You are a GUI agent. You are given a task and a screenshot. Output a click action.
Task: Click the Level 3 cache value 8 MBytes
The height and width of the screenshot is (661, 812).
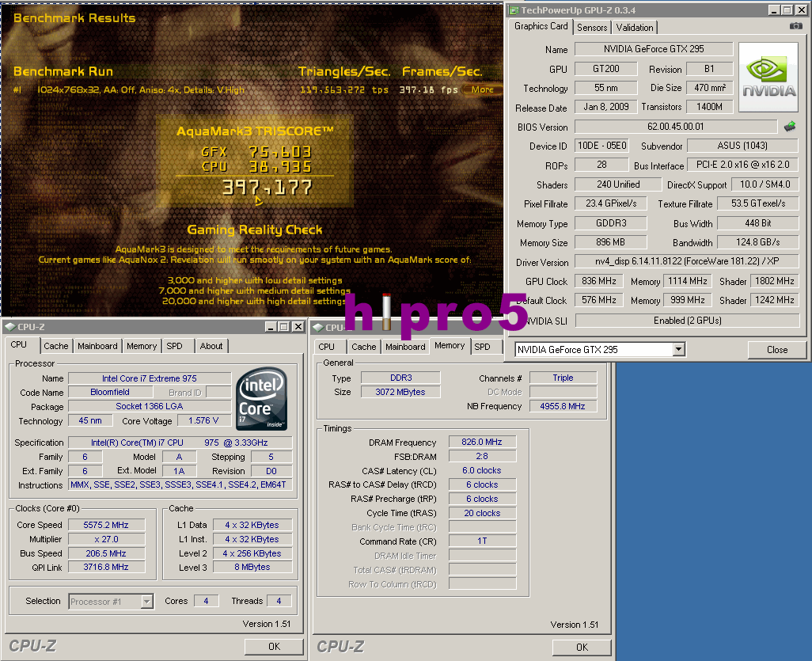252,568
